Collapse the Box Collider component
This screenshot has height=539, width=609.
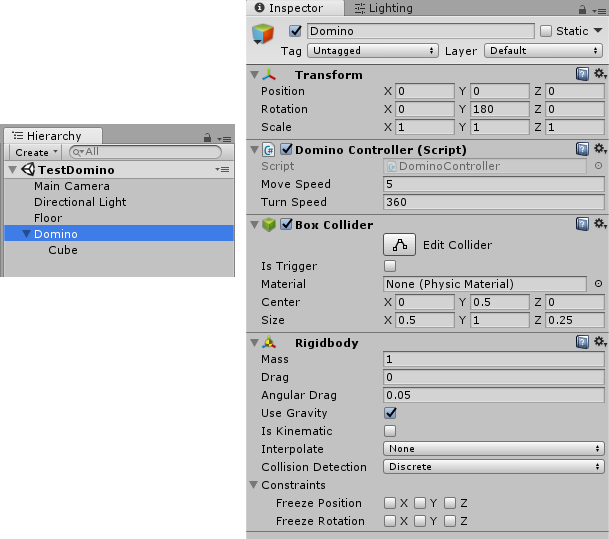pyautogui.click(x=254, y=224)
